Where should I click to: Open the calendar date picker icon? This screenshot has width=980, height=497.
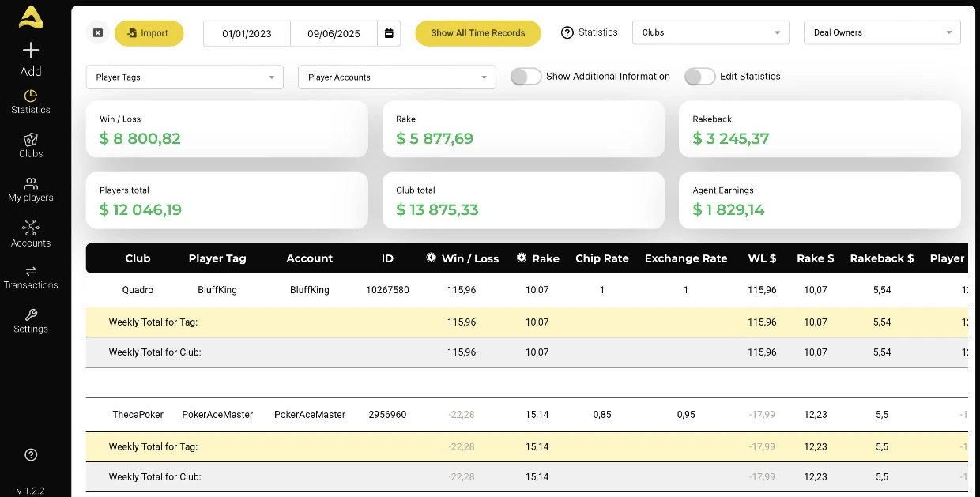click(x=389, y=33)
